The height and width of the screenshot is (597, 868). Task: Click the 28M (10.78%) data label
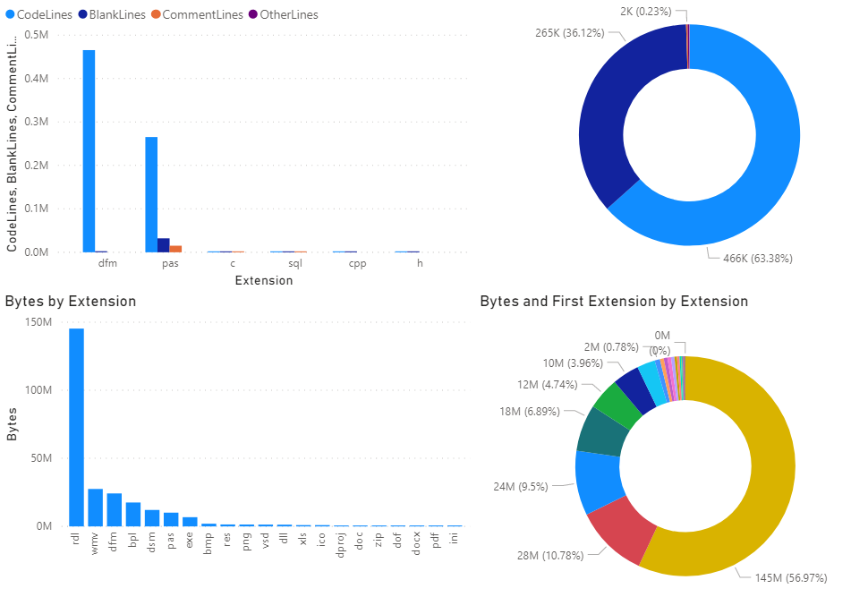tap(550, 556)
